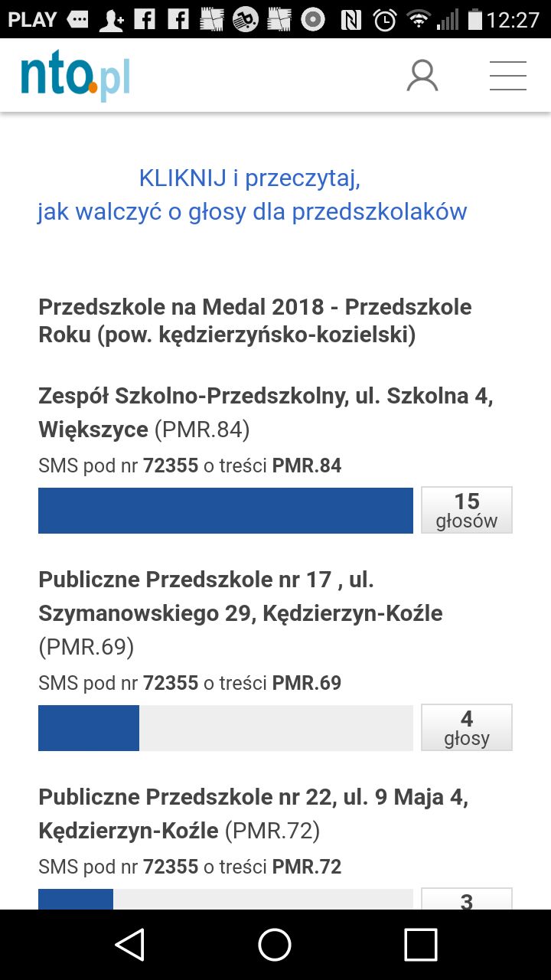
Task: Click the vote bar for PMR.69
Action: (x=226, y=727)
